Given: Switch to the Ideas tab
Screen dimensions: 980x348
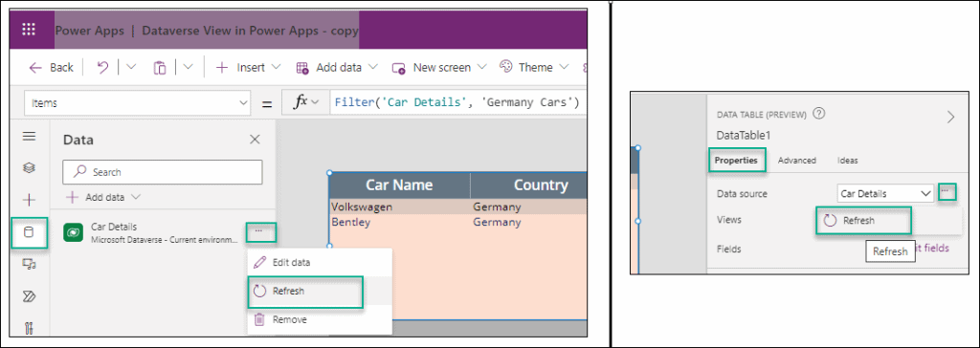Looking at the screenshot, I should pyautogui.click(x=848, y=160).
